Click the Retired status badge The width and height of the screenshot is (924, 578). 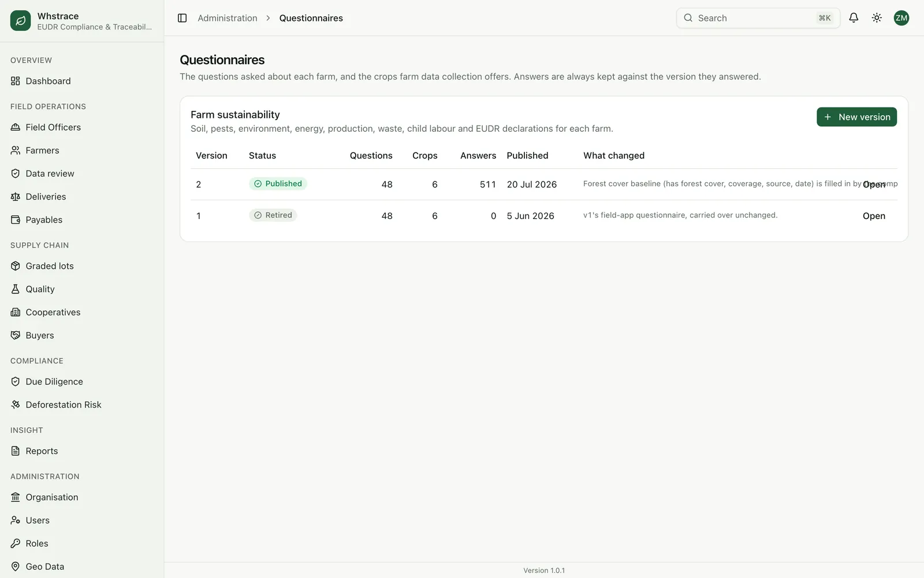pyautogui.click(x=273, y=215)
